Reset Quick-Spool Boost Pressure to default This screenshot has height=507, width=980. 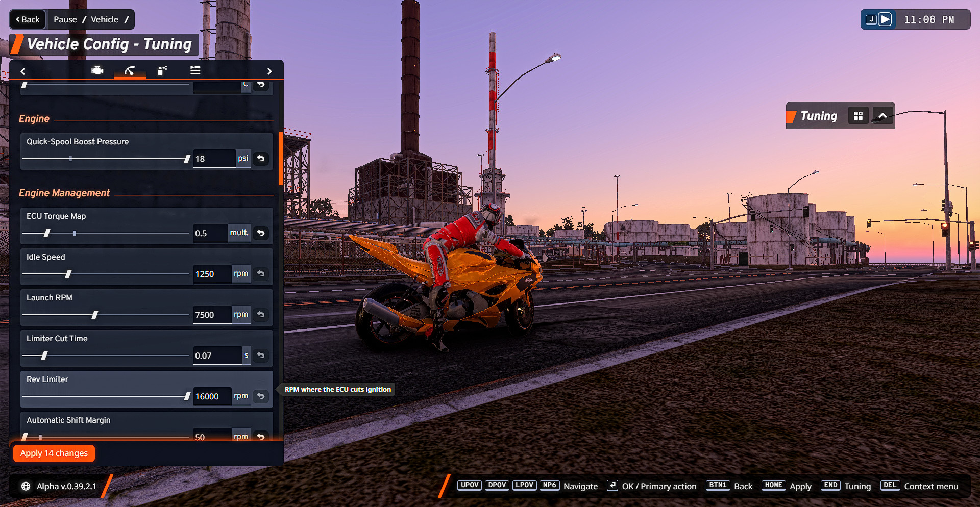point(261,159)
